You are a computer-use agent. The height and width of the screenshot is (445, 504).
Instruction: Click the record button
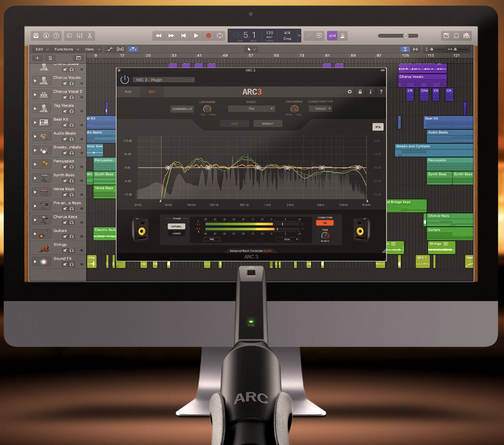coord(208,35)
